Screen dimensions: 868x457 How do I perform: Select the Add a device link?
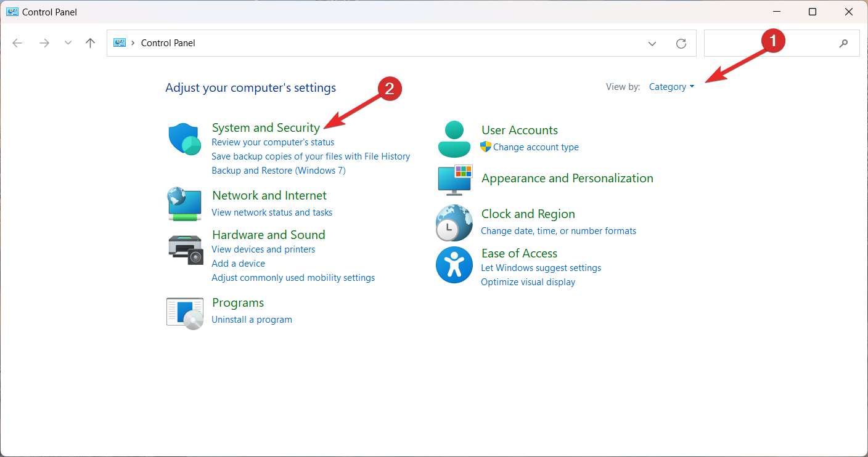[238, 264]
